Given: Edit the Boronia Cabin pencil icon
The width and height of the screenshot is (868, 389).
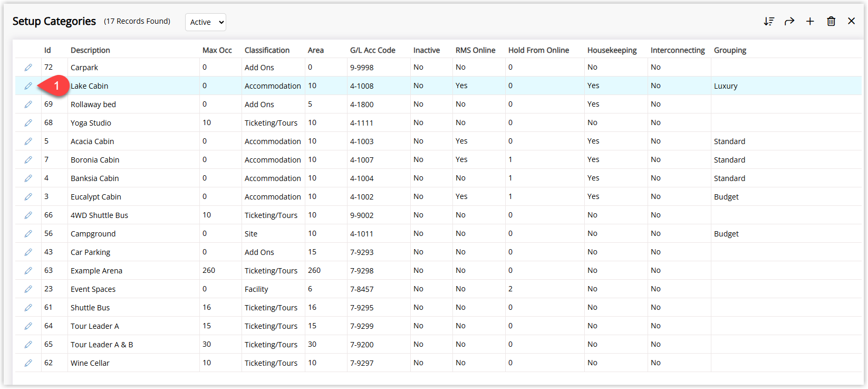Looking at the screenshot, I should point(28,160).
